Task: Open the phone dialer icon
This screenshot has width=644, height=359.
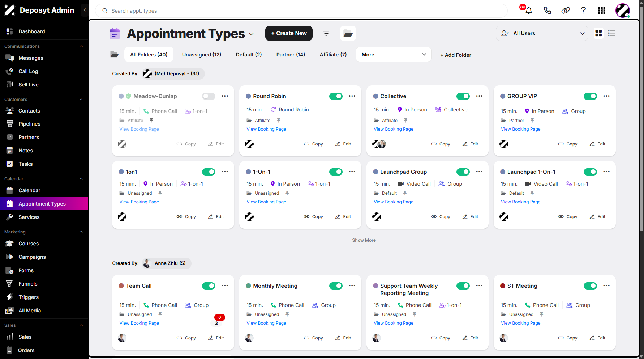Action: (x=547, y=10)
